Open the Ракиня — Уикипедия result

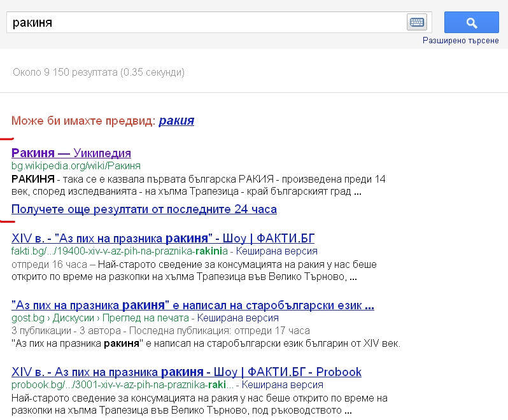pyautogui.click(x=71, y=153)
